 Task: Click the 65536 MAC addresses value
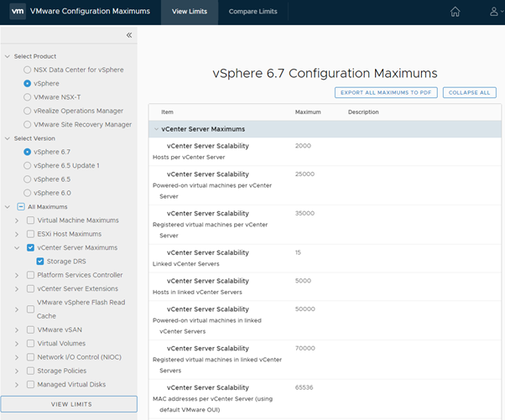304,387
